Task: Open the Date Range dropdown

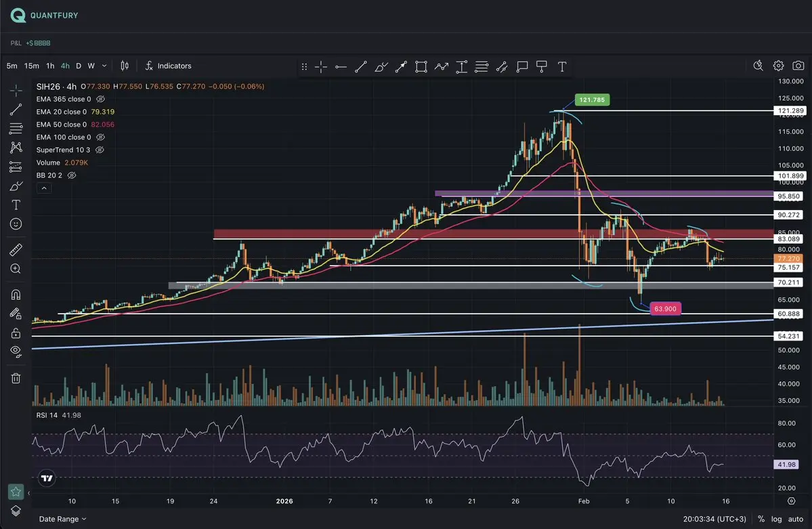Action: pos(62,519)
